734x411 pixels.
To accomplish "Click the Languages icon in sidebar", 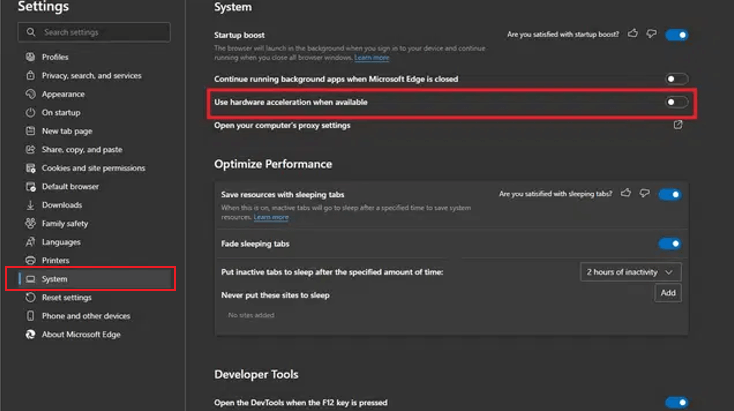I will tap(30, 242).
